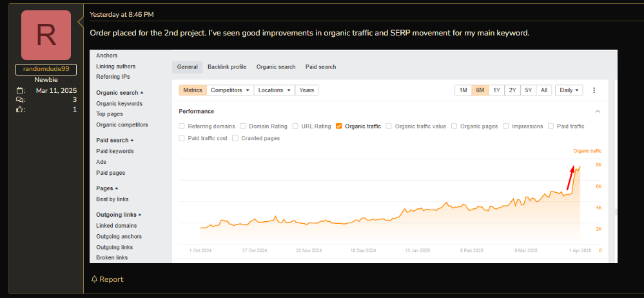Click the messages count icon
This screenshot has height=298, width=644.
point(19,100)
